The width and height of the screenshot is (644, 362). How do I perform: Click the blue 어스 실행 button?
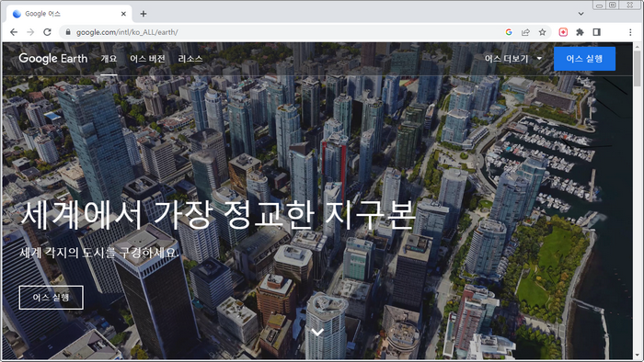(584, 59)
